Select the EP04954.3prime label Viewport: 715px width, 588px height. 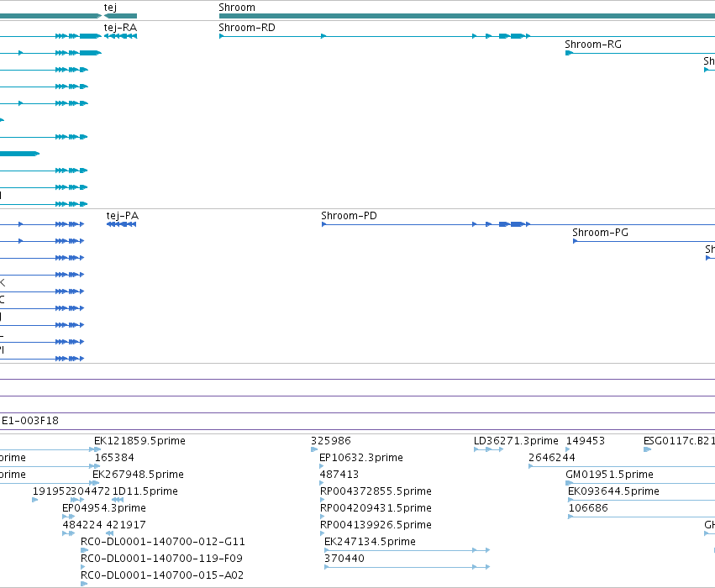tap(104, 508)
